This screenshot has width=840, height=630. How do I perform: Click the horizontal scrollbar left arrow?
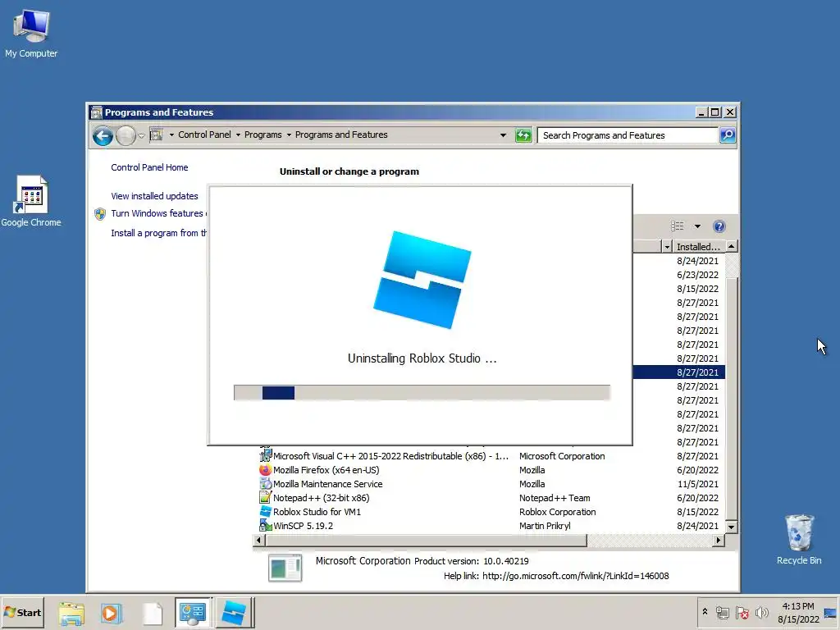click(x=258, y=541)
